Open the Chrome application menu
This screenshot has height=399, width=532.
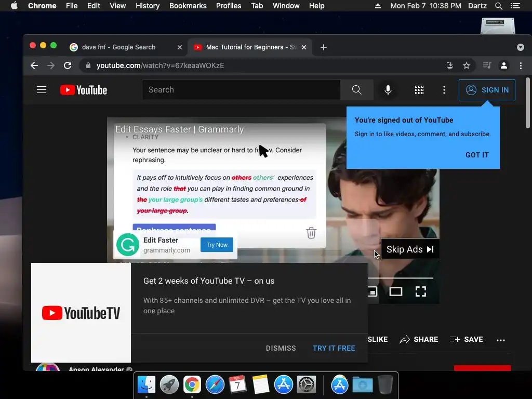click(x=42, y=6)
